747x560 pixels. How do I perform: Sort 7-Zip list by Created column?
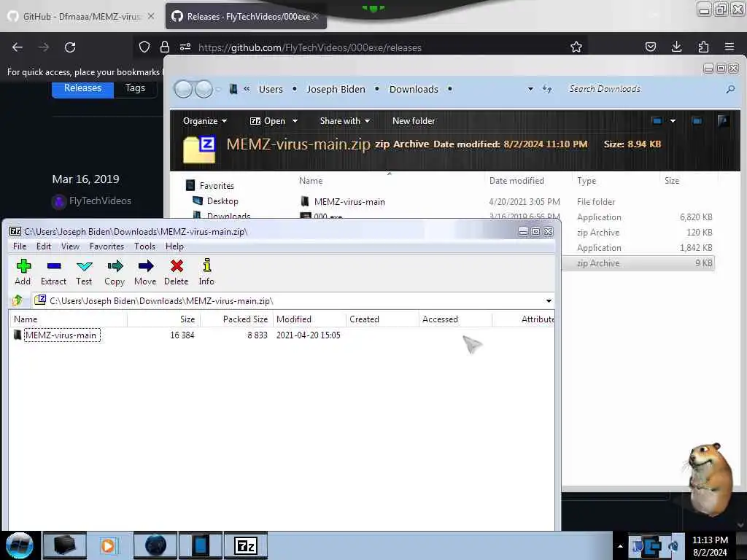[x=382, y=319]
